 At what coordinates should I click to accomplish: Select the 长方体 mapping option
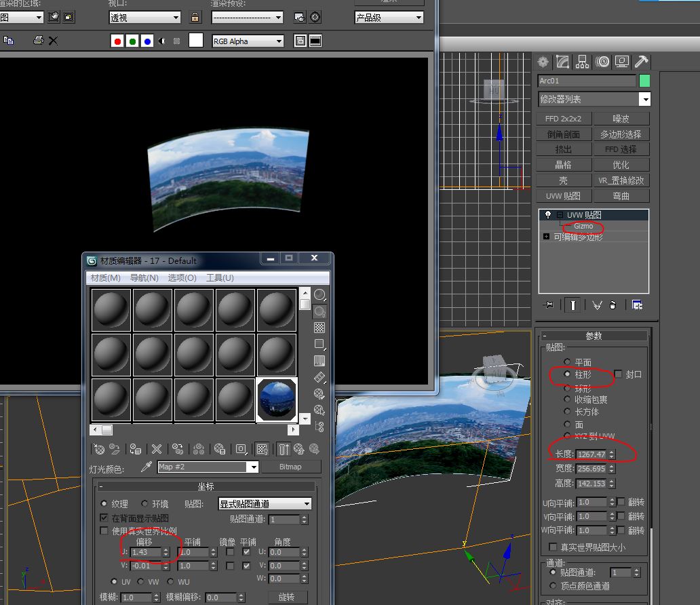[567, 411]
